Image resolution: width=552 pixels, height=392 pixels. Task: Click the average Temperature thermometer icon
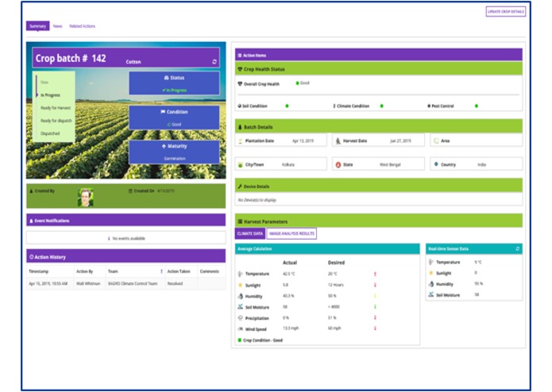click(240, 274)
